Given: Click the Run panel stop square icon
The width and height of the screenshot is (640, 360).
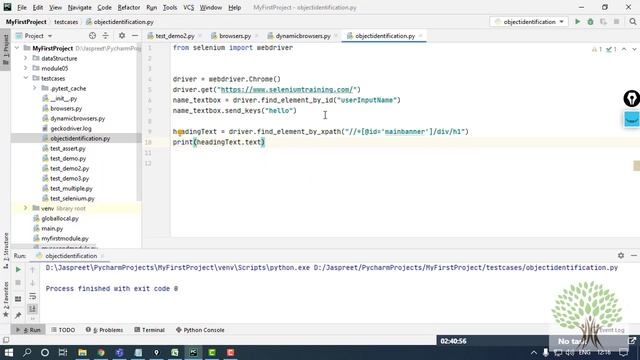Looking at the screenshot, I should click(18, 282).
